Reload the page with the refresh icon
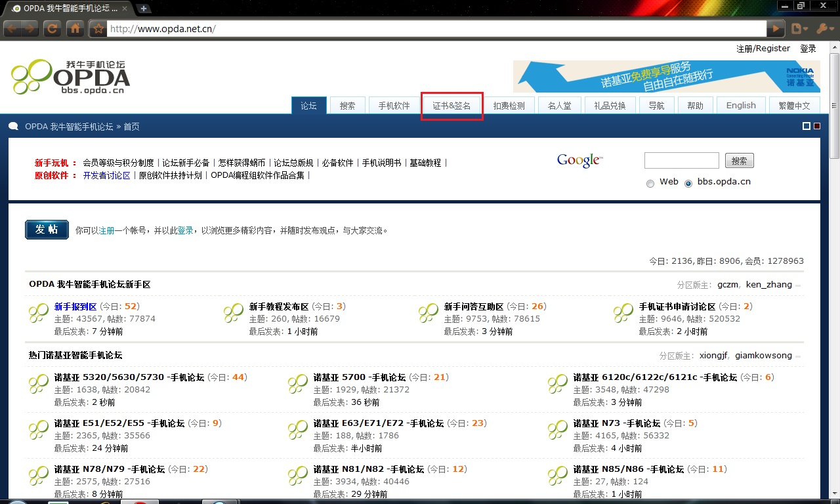 (x=52, y=29)
